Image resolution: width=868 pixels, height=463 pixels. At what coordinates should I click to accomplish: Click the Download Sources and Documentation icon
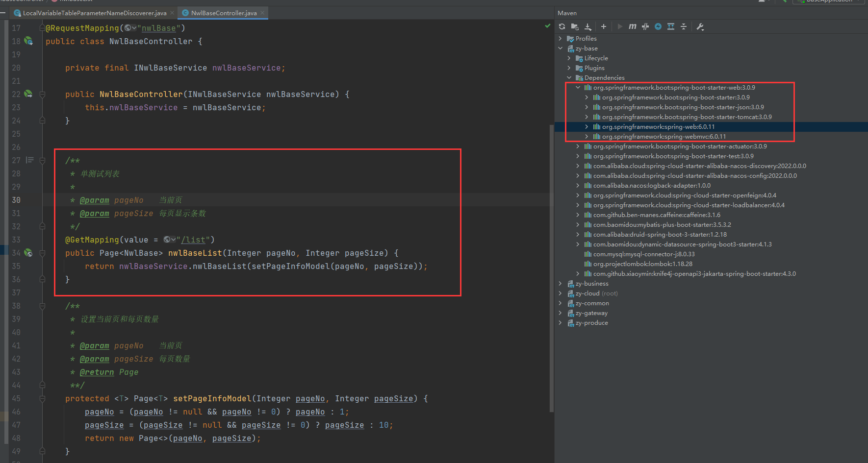click(587, 26)
